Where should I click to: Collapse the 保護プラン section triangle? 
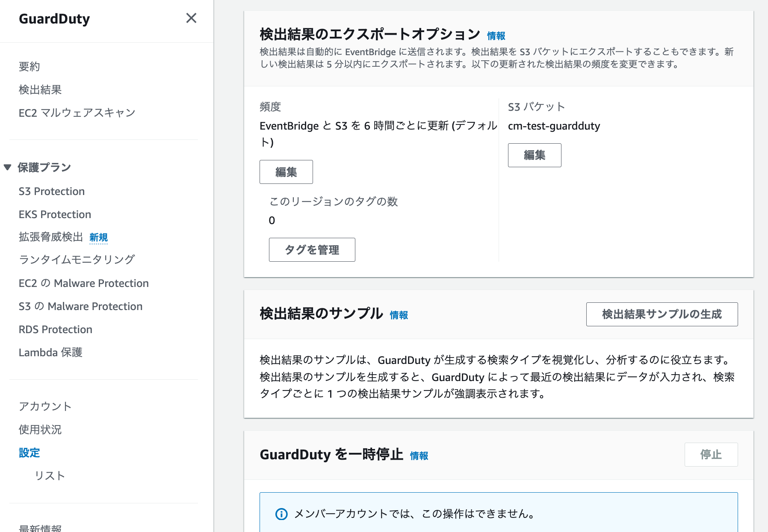click(x=7, y=167)
